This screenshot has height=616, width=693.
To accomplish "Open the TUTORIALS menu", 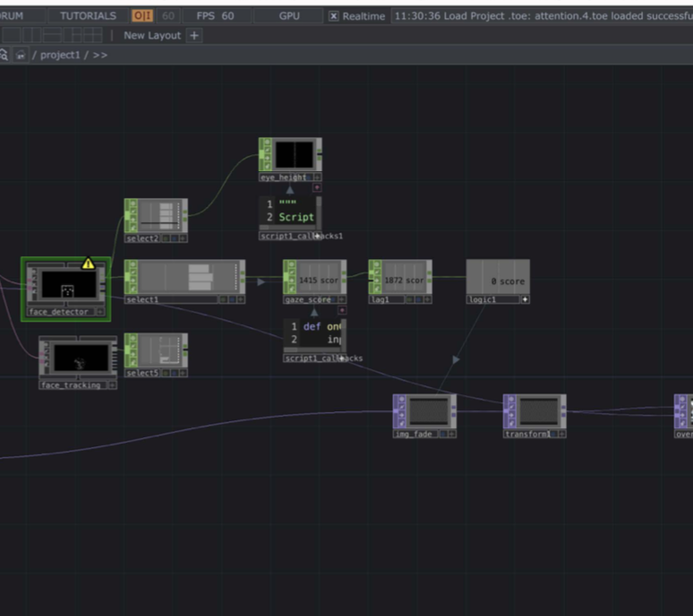I will (88, 16).
